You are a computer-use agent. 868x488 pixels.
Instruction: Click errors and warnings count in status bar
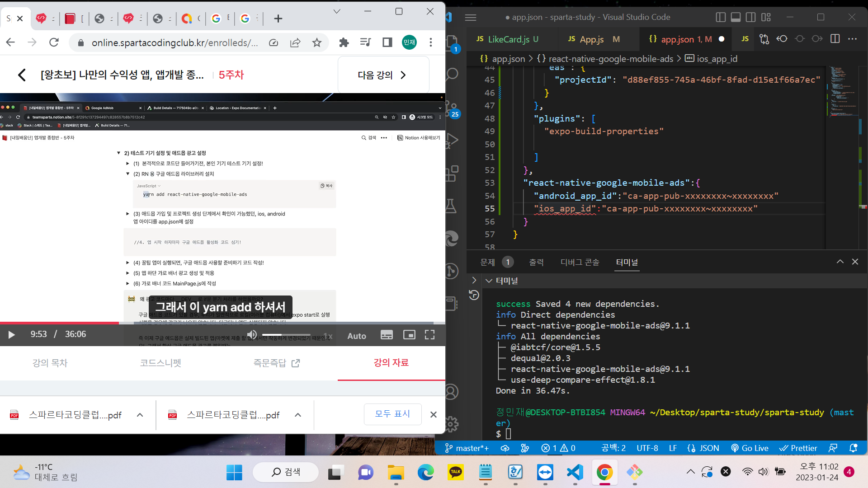tap(558, 448)
